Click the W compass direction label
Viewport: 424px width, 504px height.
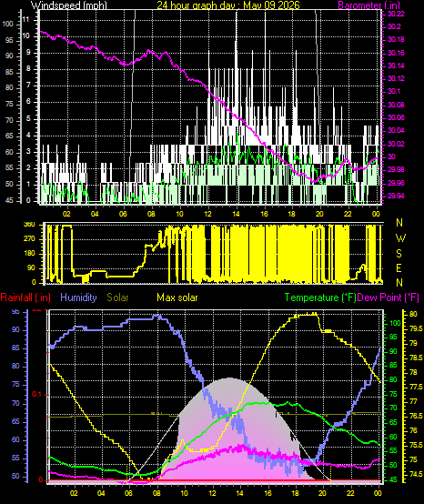click(400, 238)
